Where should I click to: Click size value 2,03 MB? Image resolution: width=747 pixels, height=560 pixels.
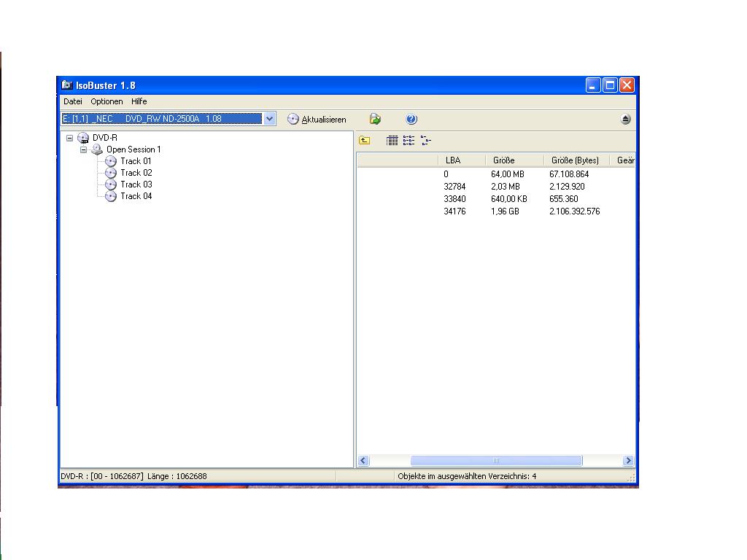506,187
